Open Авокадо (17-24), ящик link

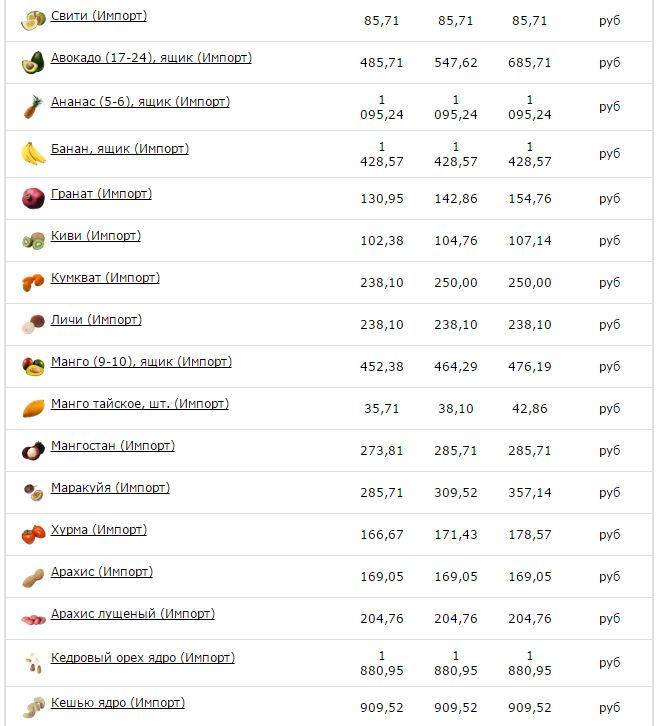(x=151, y=58)
